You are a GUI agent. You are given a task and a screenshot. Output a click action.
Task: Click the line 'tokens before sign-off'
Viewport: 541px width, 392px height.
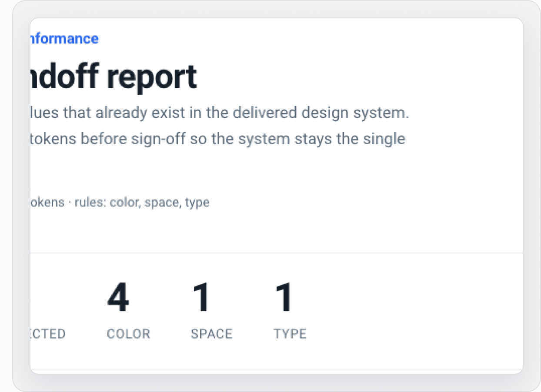click(x=218, y=139)
